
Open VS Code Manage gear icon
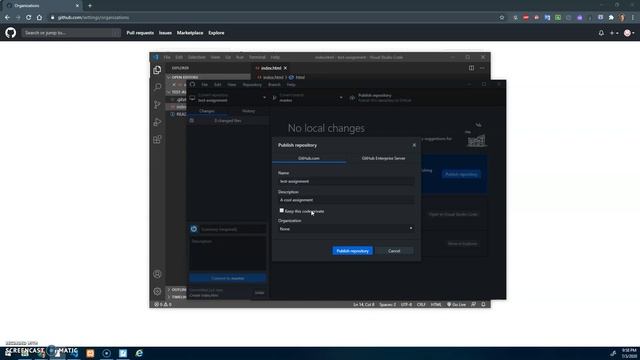coord(157,291)
